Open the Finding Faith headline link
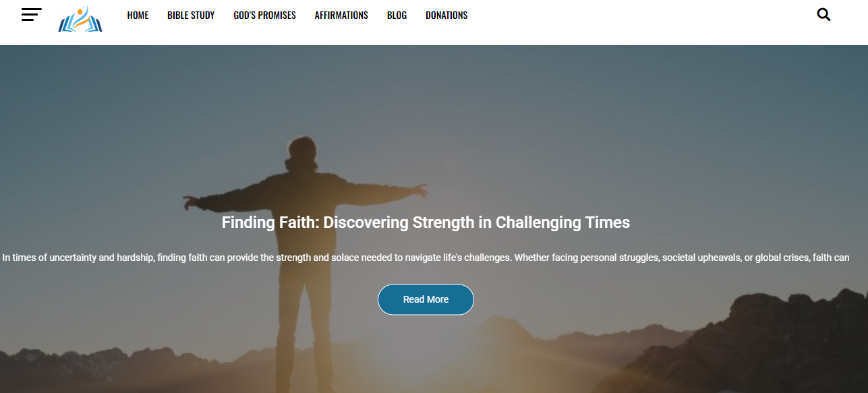 coord(426,222)
